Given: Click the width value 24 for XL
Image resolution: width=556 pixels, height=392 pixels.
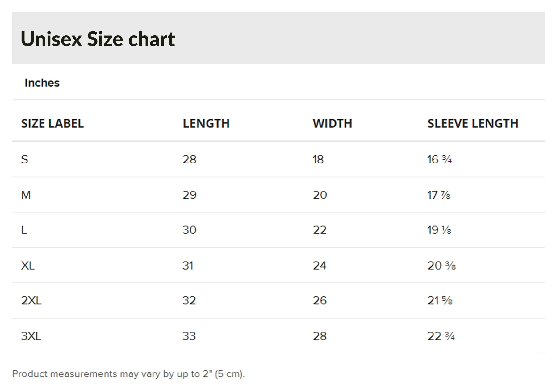Looking at the screenshot, I should pyautogui.click(x=320, y=266).
